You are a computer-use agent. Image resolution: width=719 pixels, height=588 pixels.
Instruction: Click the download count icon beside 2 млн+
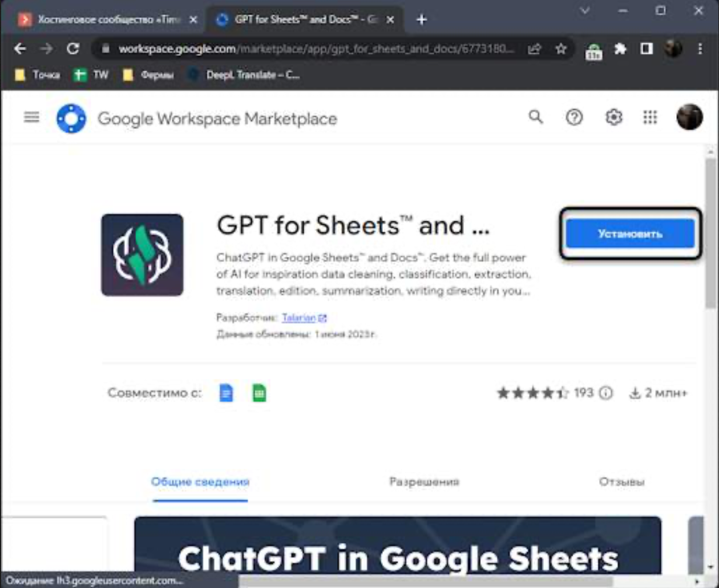(635, 393)
